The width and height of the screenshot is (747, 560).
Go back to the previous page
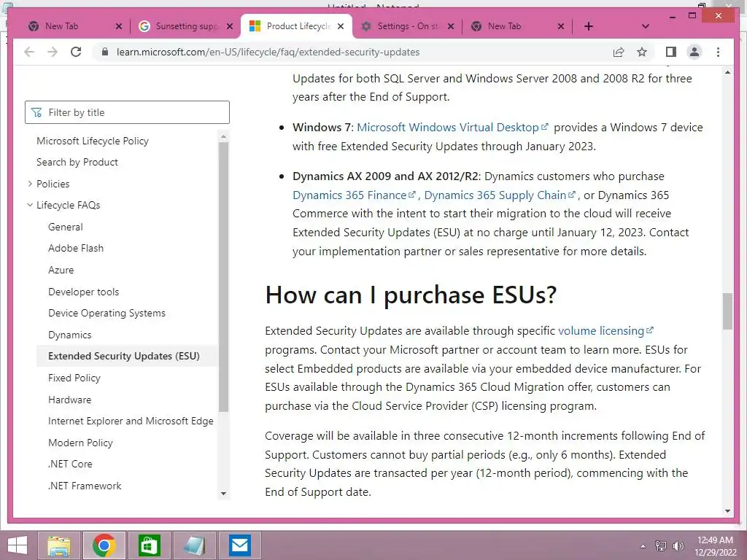tap(29, 52)
